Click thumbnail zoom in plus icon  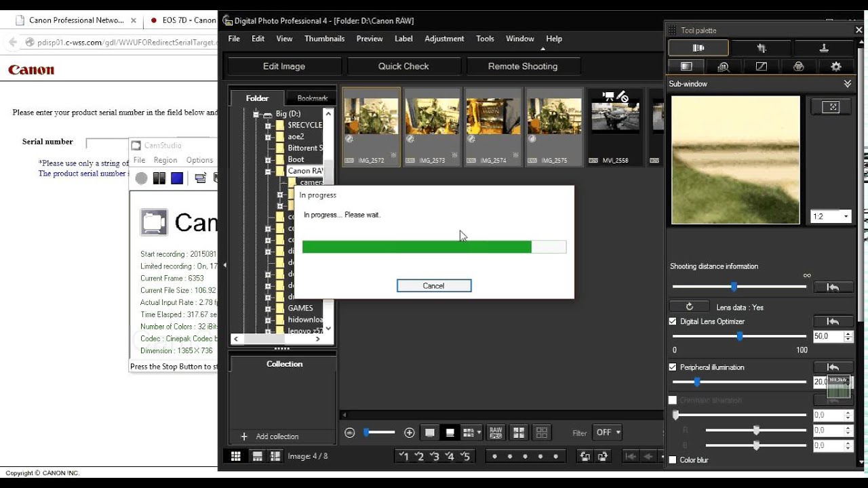(409, 432)
